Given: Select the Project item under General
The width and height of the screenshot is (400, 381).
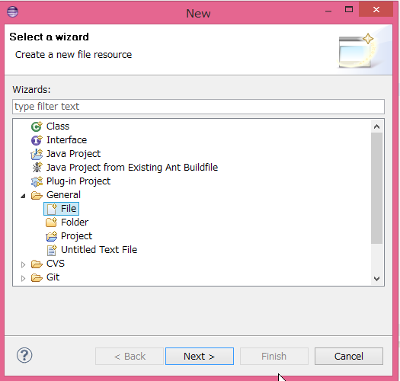Looking at the screenshot, I should pyautogui.click(x=76, y=236).
